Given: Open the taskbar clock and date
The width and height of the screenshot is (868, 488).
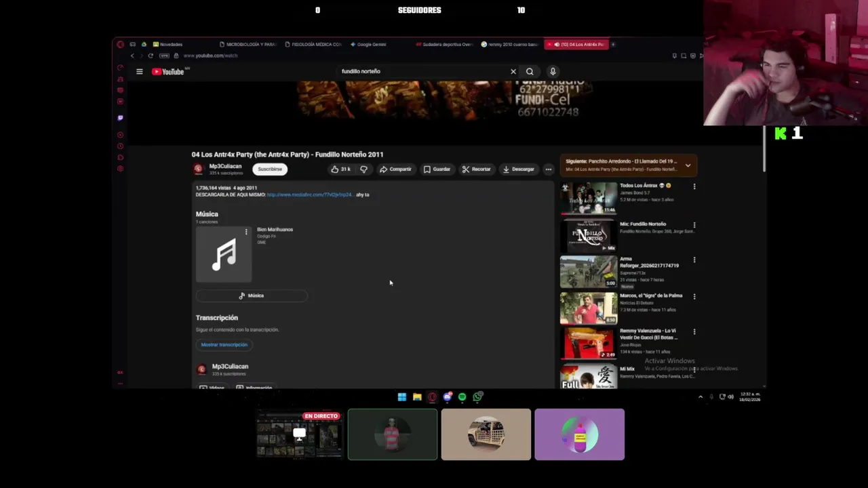Looking at the screenshot, I should [x=750, y=396].
